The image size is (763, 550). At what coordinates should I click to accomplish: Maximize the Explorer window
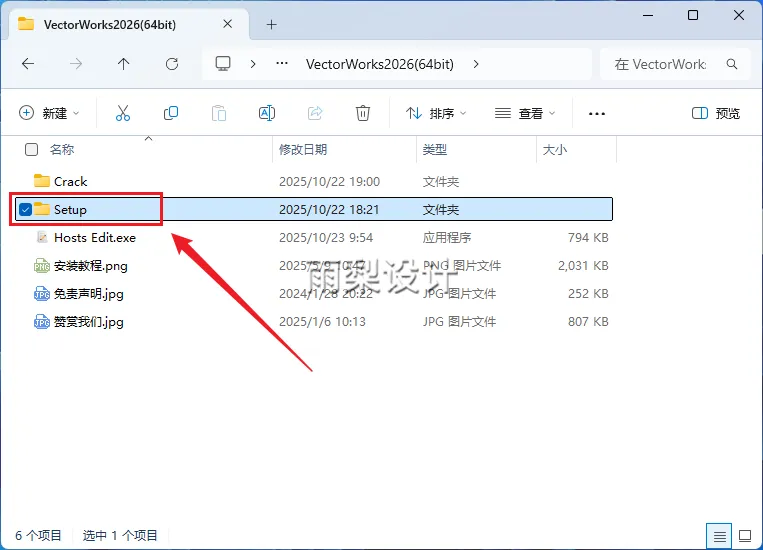pos(693,16)
